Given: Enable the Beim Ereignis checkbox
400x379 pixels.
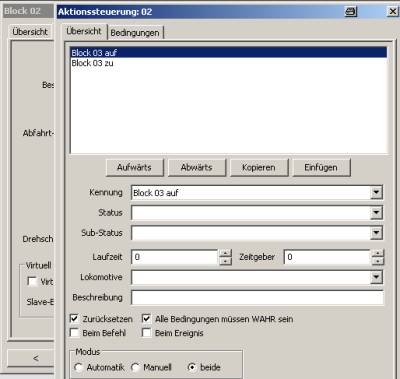Looking at the screenshot, I should pyautogui.click(x=146, y=333).
